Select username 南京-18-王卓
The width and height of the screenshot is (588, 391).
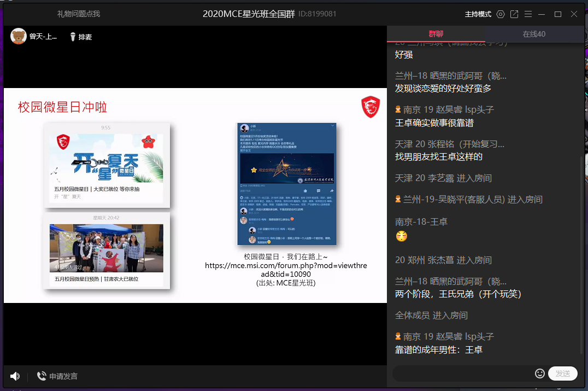tap(421, 222)
